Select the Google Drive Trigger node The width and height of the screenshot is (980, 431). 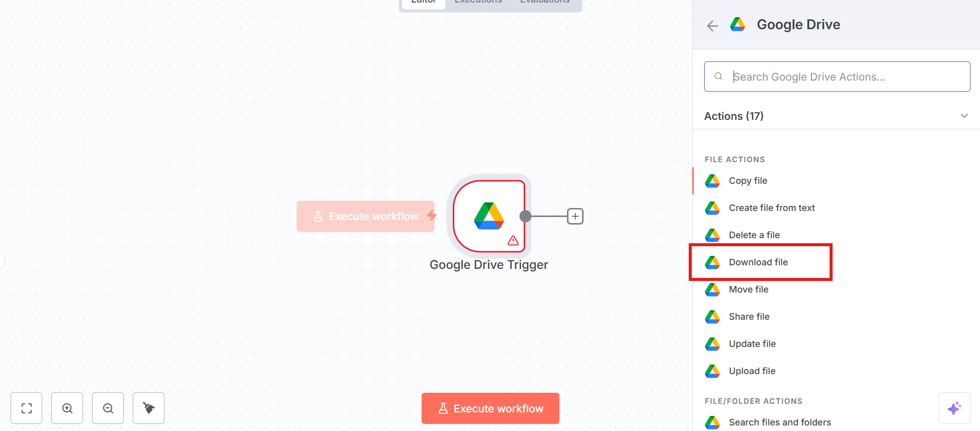[x=489, y=216]
